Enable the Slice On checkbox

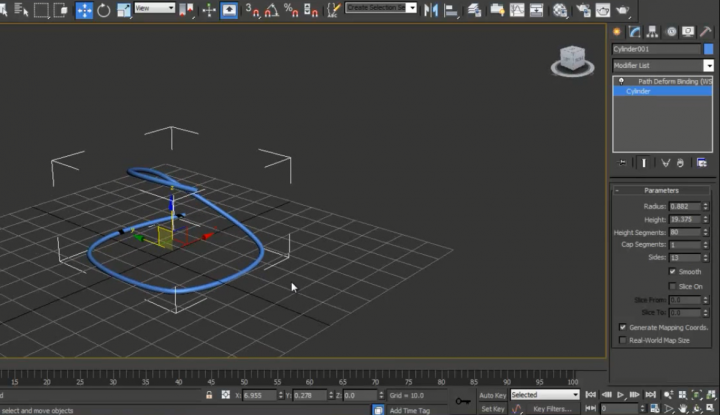coord(672,286)
